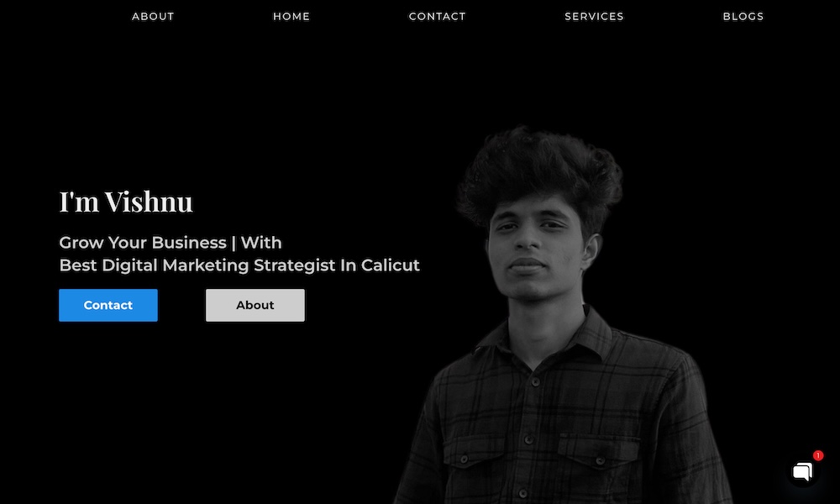Click the gray About button
The image size is (840, 504).
[x=255, y=305]
